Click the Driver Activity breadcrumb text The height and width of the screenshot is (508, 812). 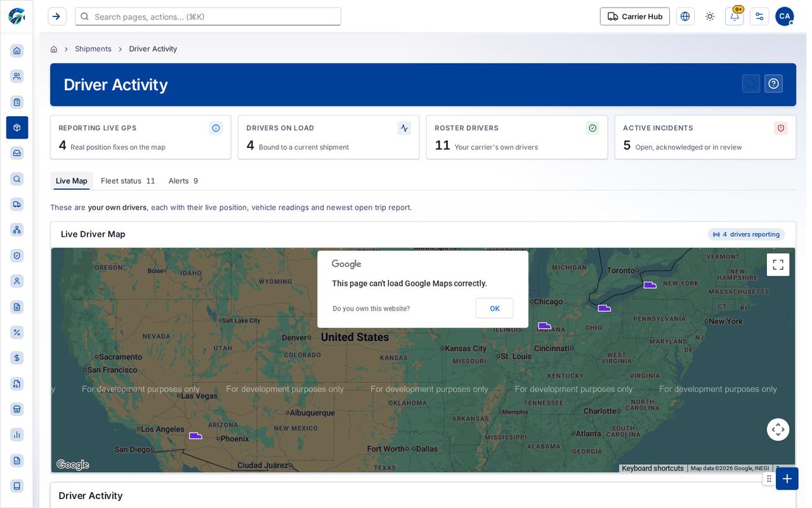click(x=153, y=49)
